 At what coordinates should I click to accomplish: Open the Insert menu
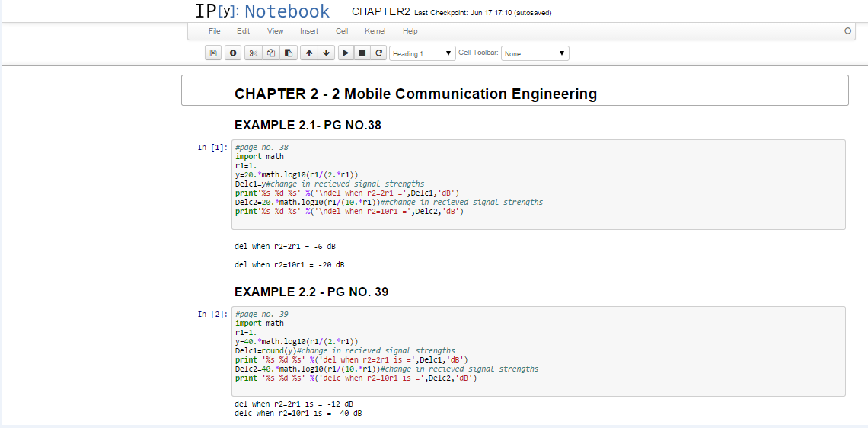[309, 31]
